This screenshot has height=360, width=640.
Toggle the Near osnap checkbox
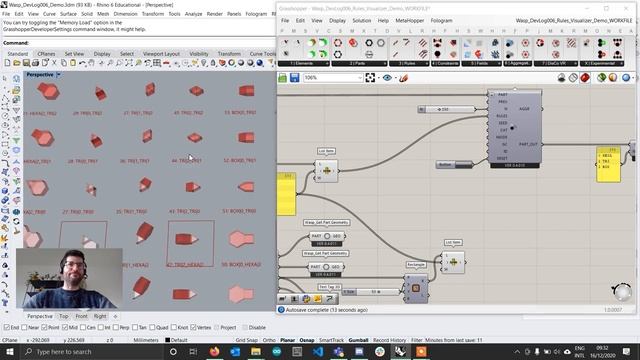(x=24, y=327)
